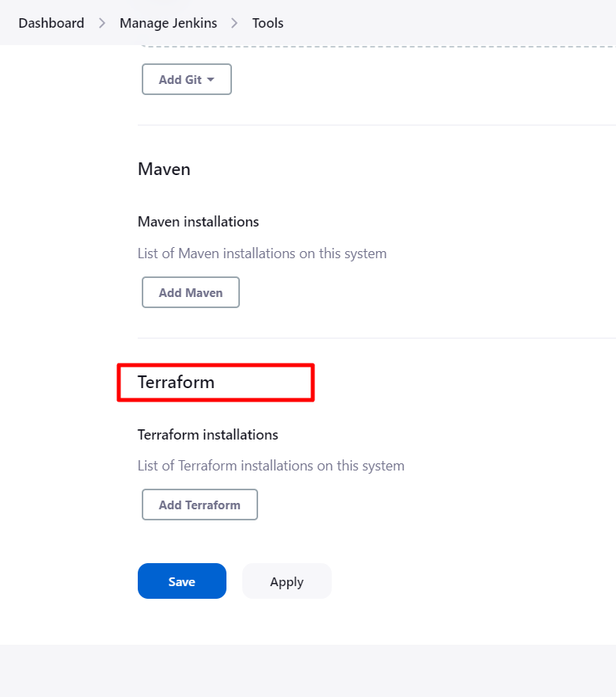The image size is (616, 697).
Task: Click the Maven section heading
Action: point(164,169)
